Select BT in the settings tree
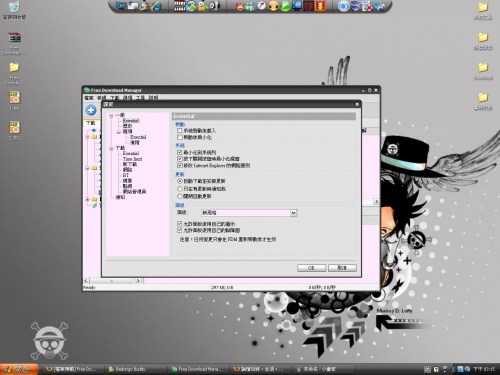Screen dimensions: 500x375 pos(126,175)
